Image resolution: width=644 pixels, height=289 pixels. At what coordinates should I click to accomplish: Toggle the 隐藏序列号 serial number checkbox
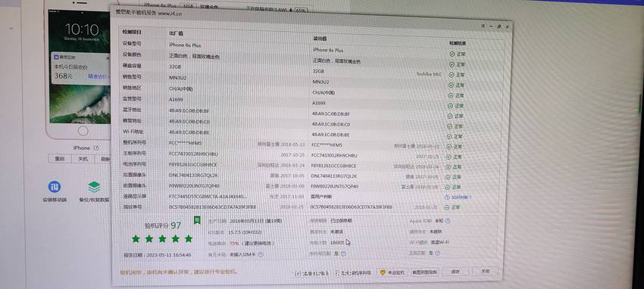tap(337, 272)
